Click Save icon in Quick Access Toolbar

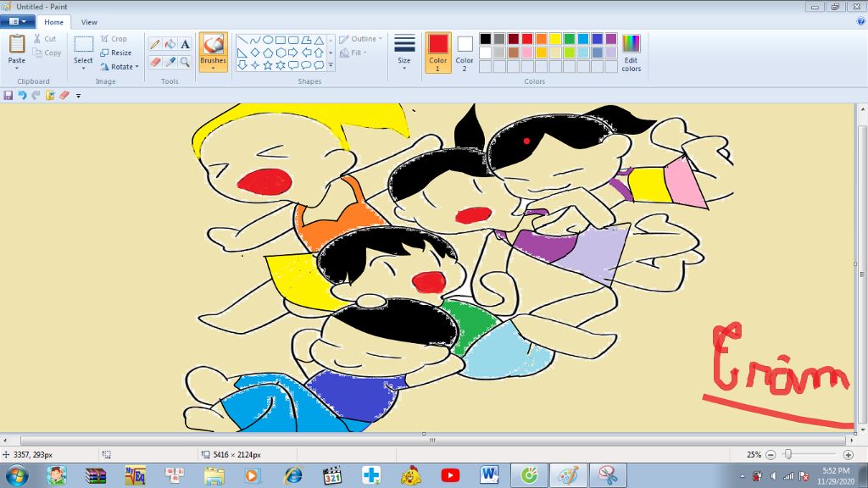pos(8,95)
